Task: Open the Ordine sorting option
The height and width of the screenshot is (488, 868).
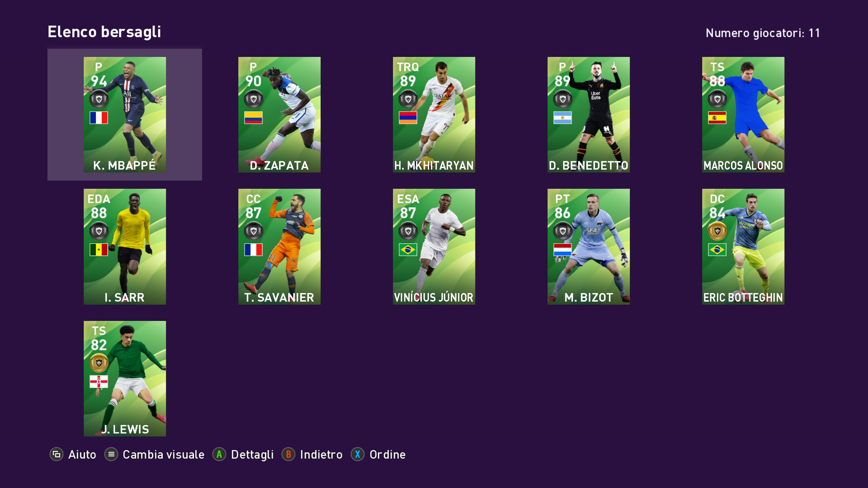Action: point(388,454)
